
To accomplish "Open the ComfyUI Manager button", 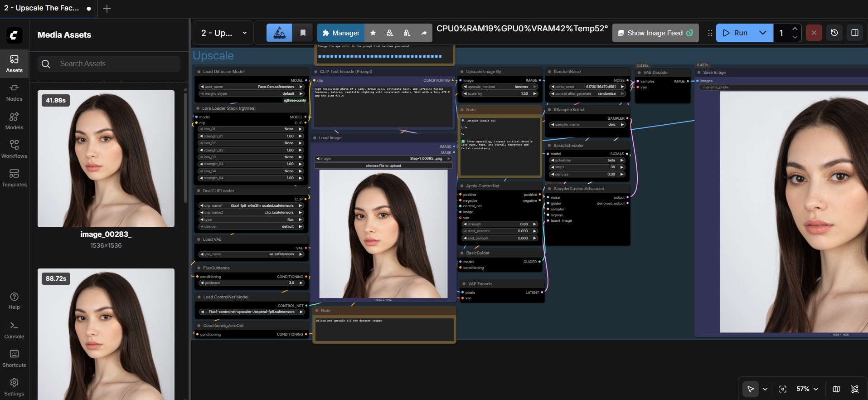I will (341, 33).
